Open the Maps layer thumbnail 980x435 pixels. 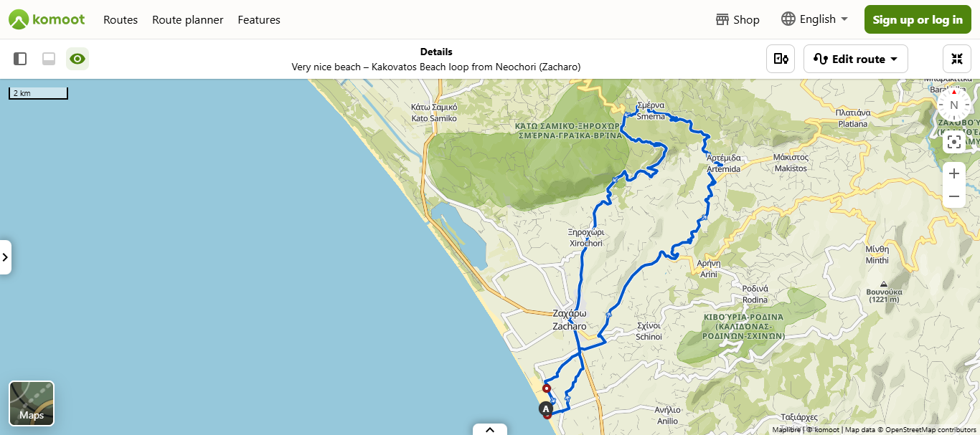[x=32, y=403]
